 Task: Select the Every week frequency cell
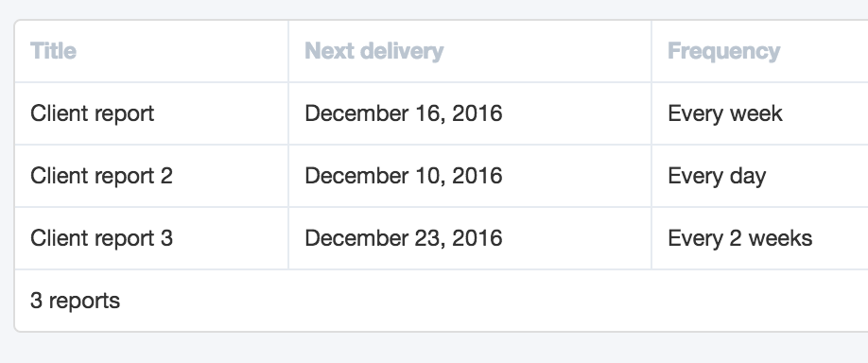point(725,113)
